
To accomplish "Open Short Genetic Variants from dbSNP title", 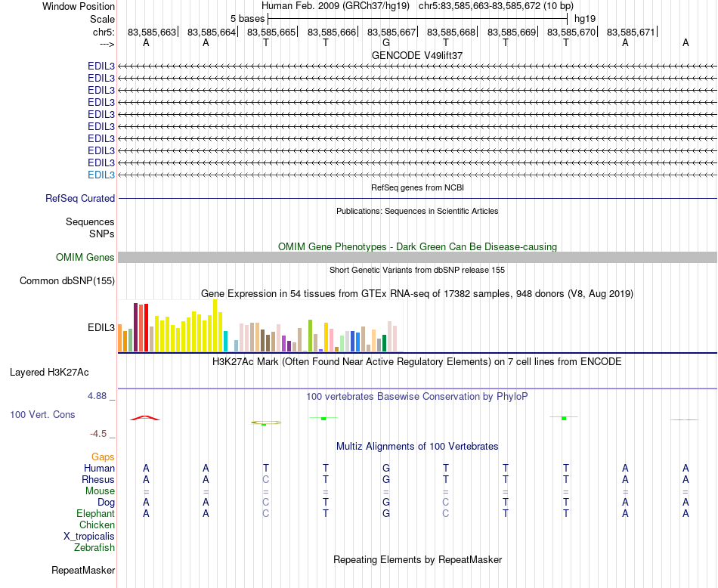I will (x=417, y=270).
